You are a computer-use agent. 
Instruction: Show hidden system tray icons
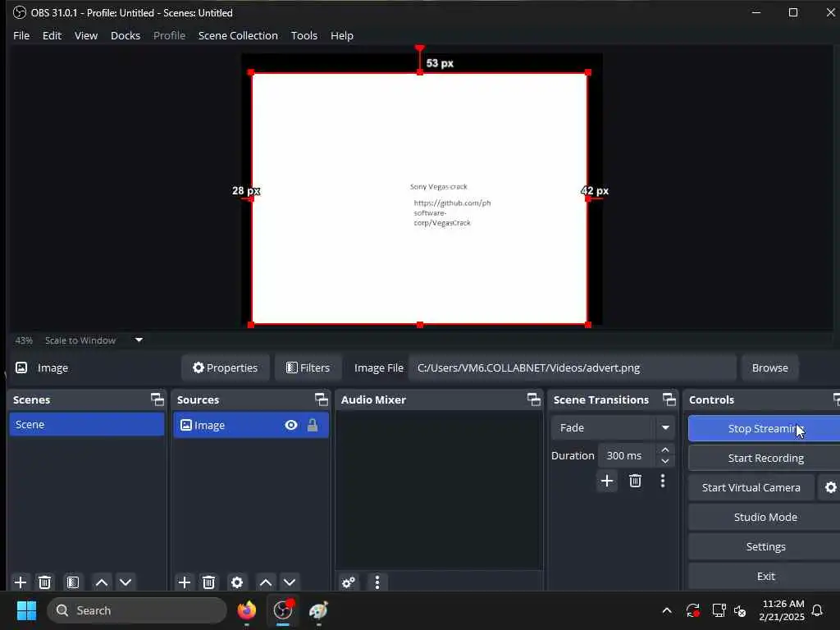(x=667, y=610)
